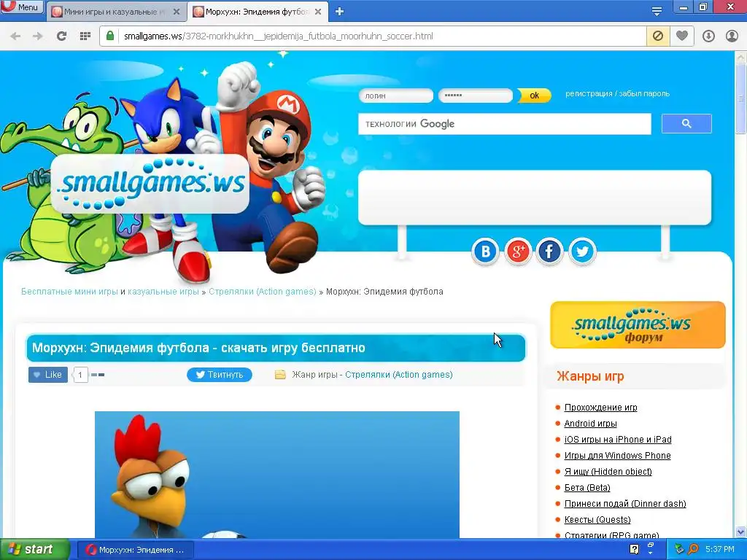The height and width of the screenshot is (560, 747).
Task: Click the genre folder icon
Action: 280,375
